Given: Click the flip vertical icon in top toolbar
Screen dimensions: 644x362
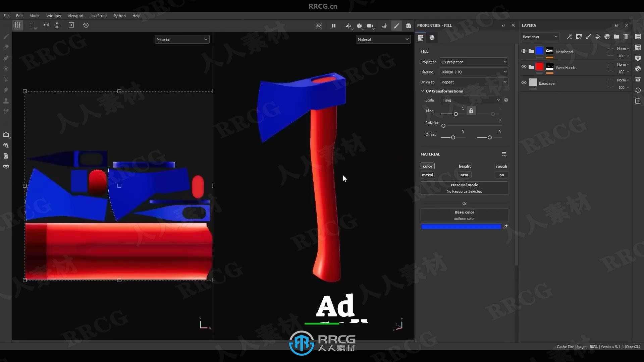Looking at the screenshot, I should point(57,25).
